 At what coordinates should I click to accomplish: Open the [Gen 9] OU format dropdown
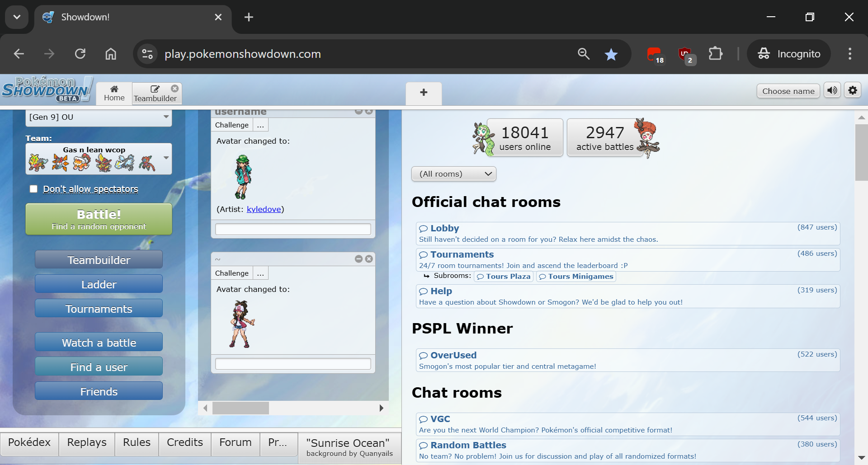point(99,117)
